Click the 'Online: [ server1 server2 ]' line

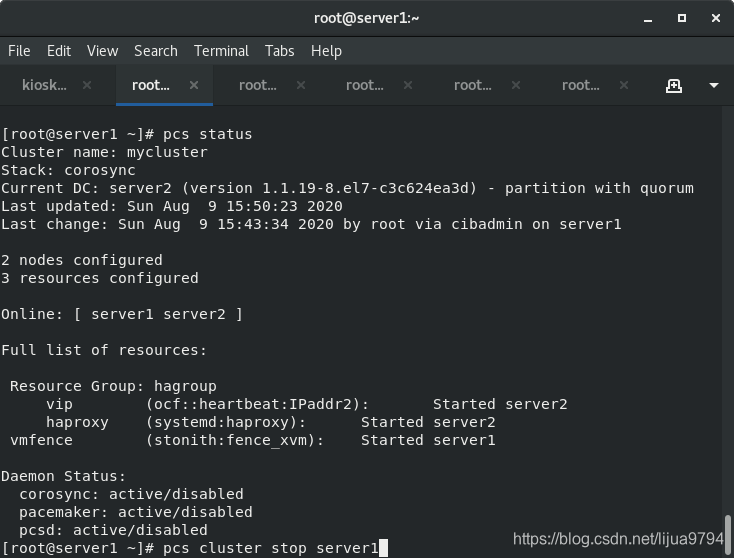pos(122,314)
